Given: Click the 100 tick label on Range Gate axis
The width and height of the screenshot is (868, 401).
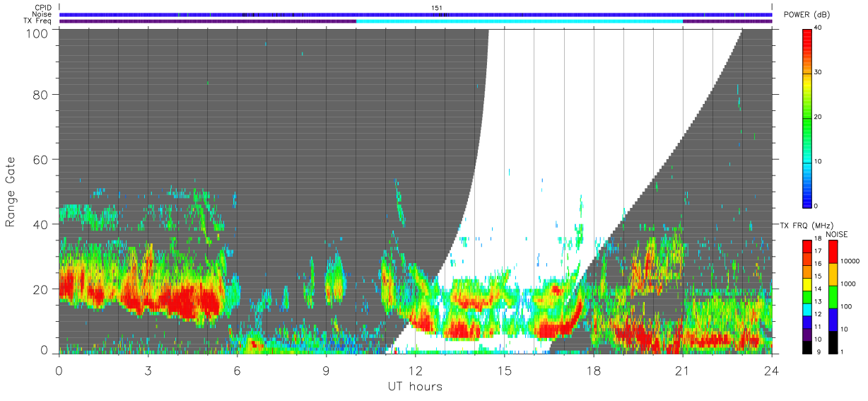Looking at the screenshot, I should click(37, 33).
